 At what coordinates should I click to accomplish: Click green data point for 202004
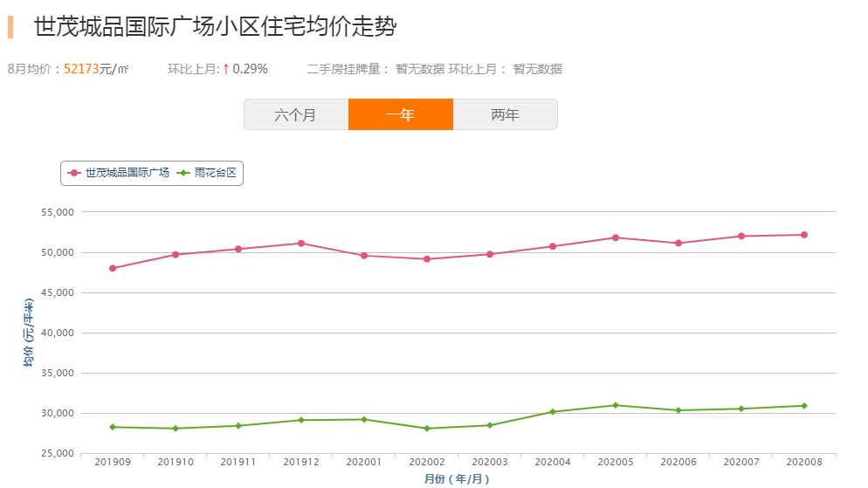click(x=553, y=412)
